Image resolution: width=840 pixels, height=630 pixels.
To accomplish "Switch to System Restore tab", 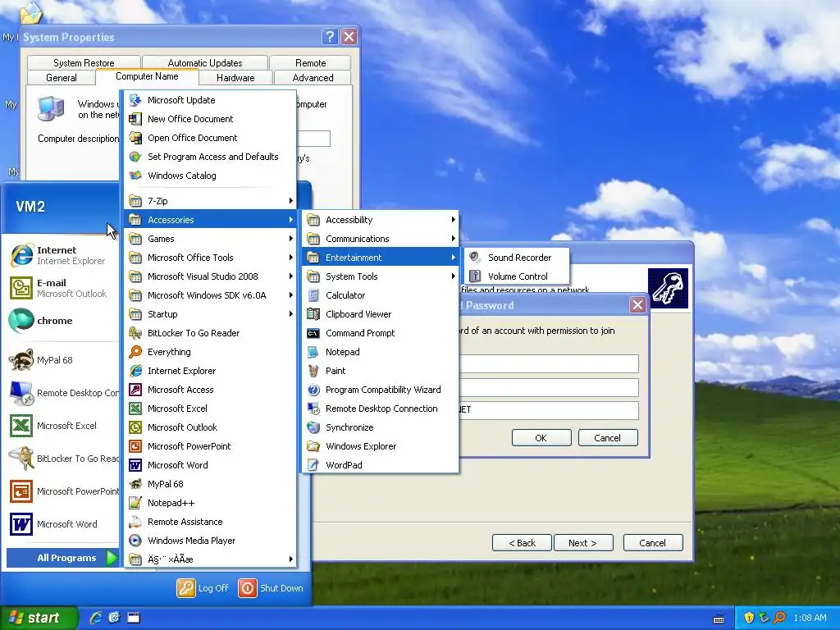I will point(84,62).
